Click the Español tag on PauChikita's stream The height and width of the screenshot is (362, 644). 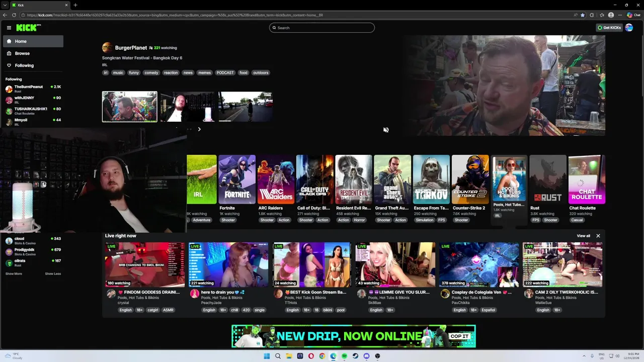489,310
